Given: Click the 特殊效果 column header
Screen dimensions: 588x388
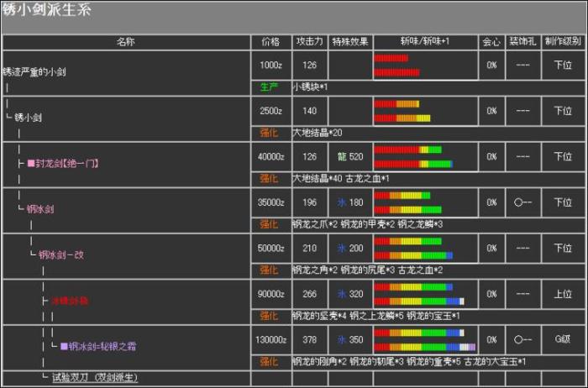Looking at the screenshot, I should [x=350, y=42].
